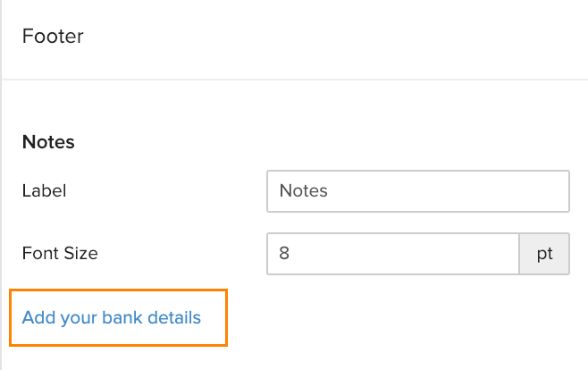
Task: Click the pt unit box
Action: [544, 253]
